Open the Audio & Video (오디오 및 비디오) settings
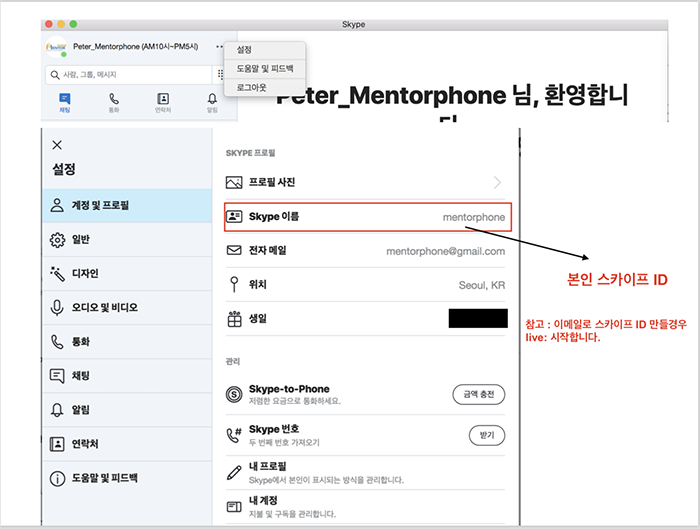Image resolution: width=700 pixels, height=529 pixels. [127, 308]
